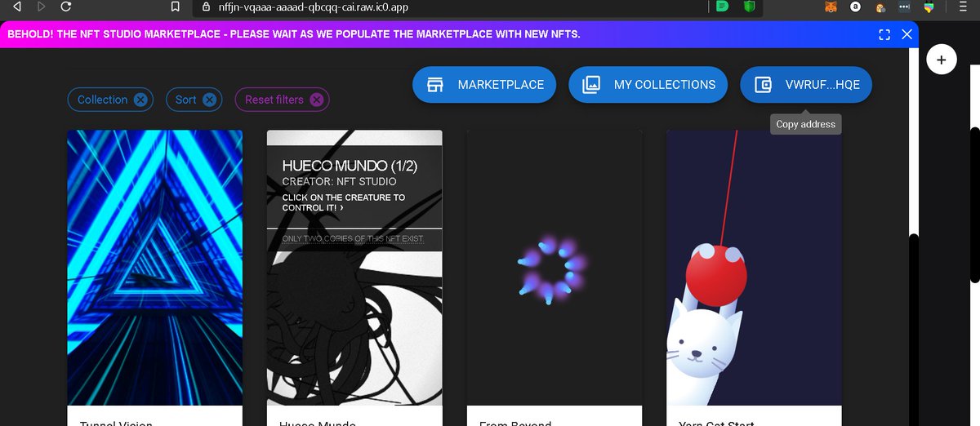
Task: Expand the marketplace banner to fullscreen
Action: point(884,34)
